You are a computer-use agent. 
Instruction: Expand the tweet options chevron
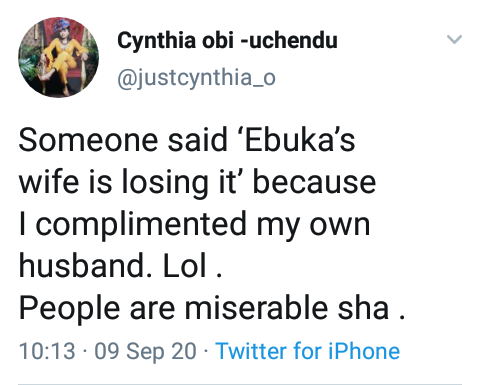point(454,39)
